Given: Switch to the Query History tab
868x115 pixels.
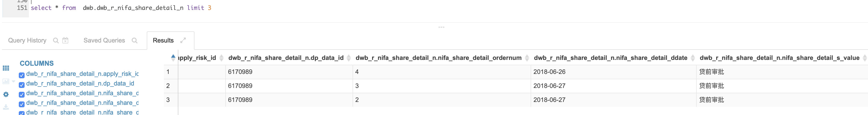Looking at the screenshot, I should pos(27,40).
